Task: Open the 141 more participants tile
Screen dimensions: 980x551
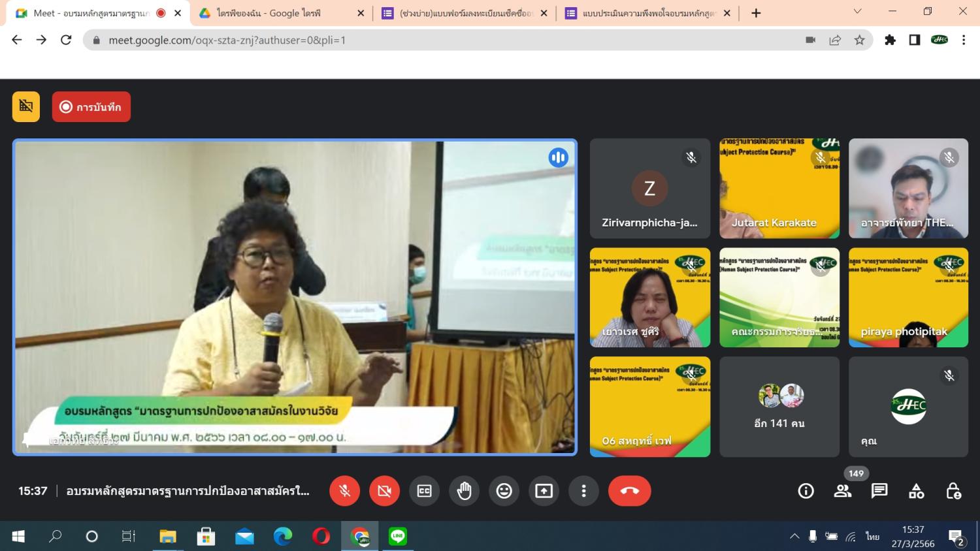Action: pyautogui.click(x=779, y=407)
